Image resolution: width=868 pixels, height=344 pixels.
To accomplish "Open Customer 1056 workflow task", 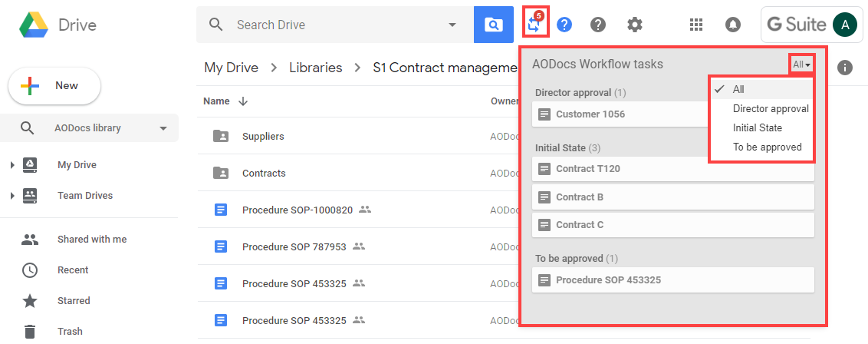I will 620,114.
